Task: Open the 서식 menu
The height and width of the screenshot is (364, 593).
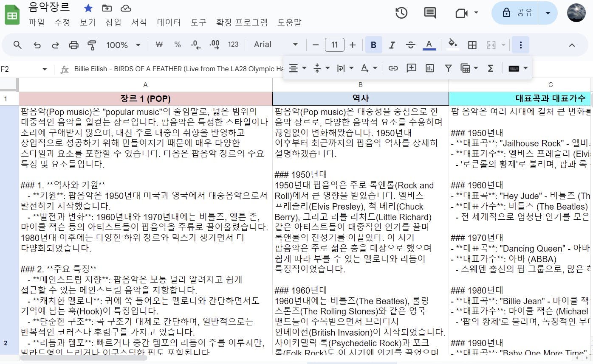Action: (139, 22)
